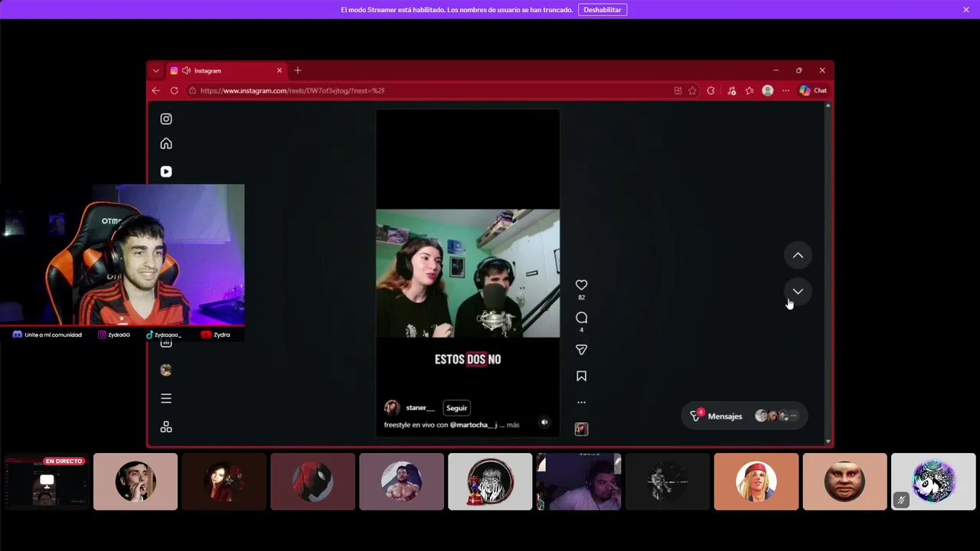Select the black-white drawing avatar participant tile
The width and height of the screenshot is (980, 551).
click(490, 481)
